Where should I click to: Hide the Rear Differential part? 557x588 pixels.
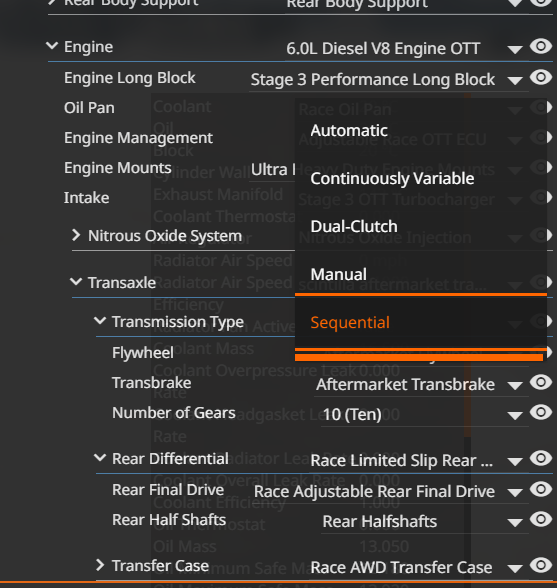pyautogui.click(x=541, y=458)
